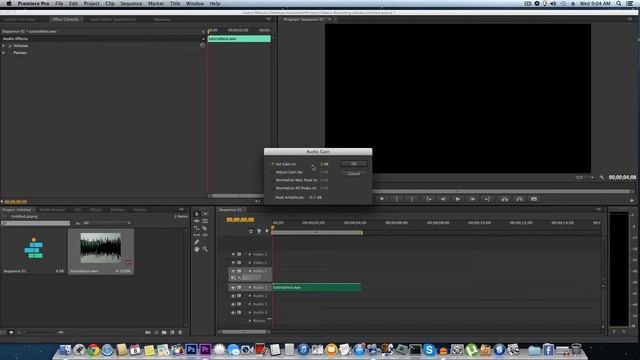Select the Hand tool
Screen dimensions: 640x360
pos(196,249)
